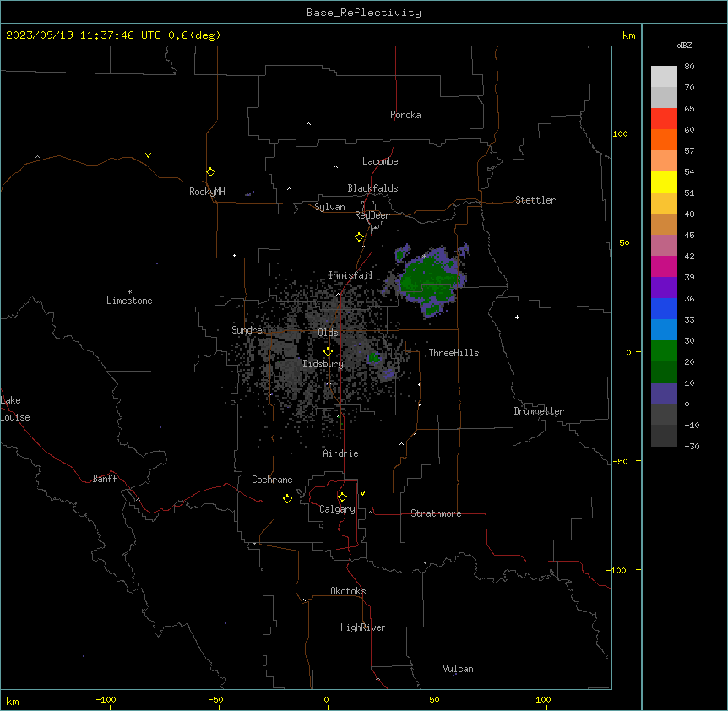Select the asterisk marker above Limestone
Viewport: 728px width, 711px height.
(x=129, y=292)
